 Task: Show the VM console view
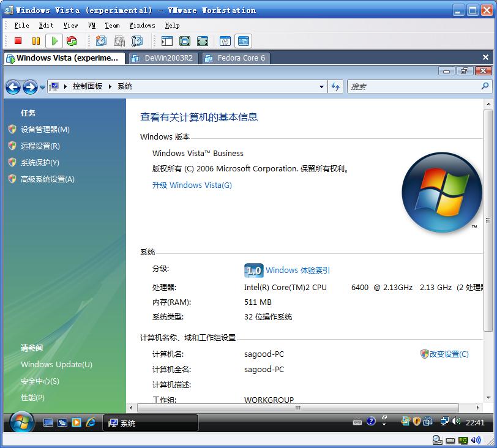pos(244,41)
